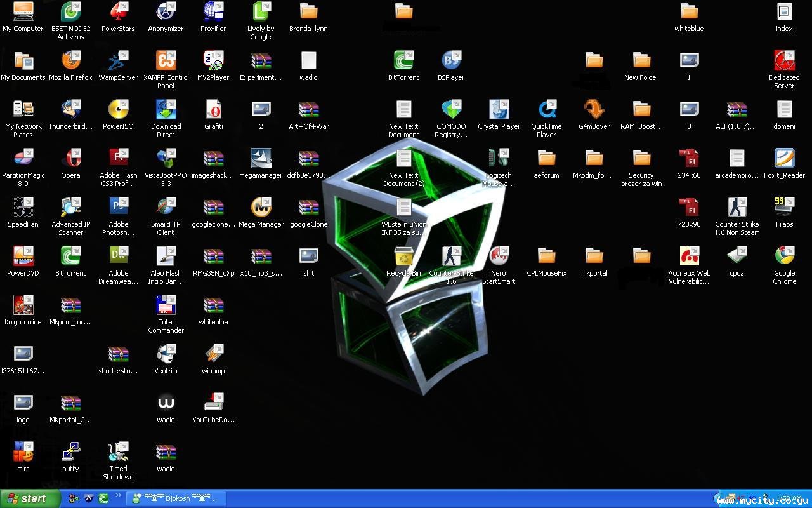812x508 pixels.
Task: Select the Fraps desktop icon
Action: point(784,208)
